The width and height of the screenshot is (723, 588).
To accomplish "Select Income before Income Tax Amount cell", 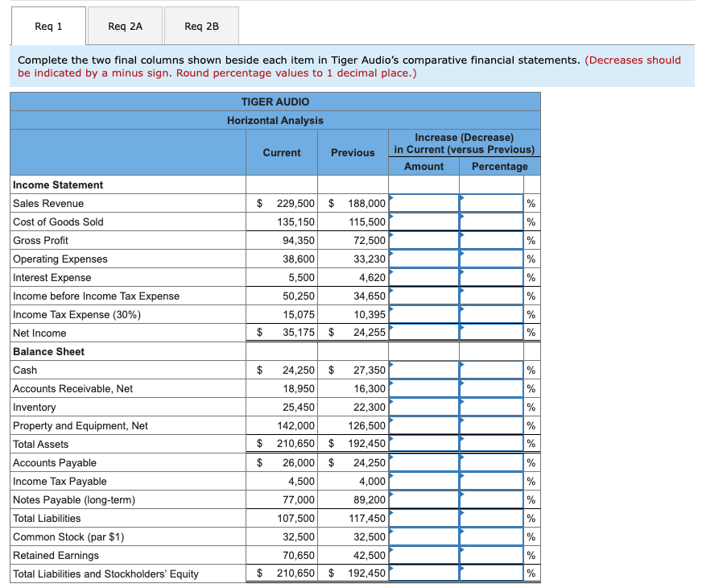I will tap(423, 296).
